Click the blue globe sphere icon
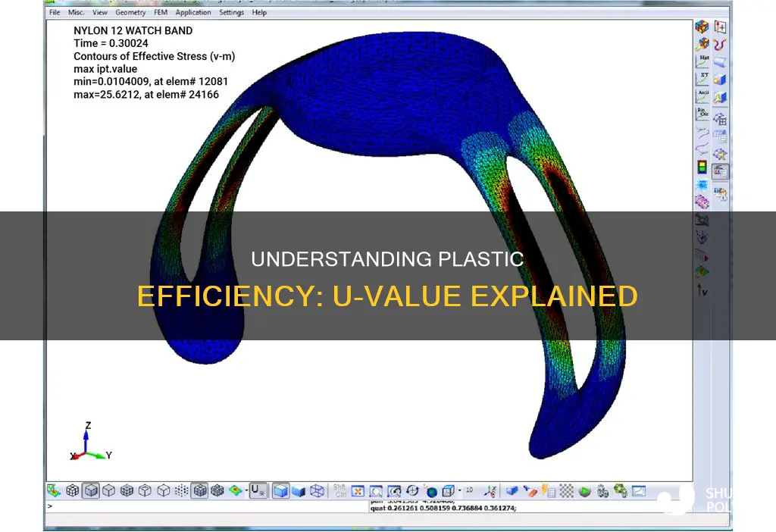The width and height of the screenshot is (776, 532). point(431,491)
